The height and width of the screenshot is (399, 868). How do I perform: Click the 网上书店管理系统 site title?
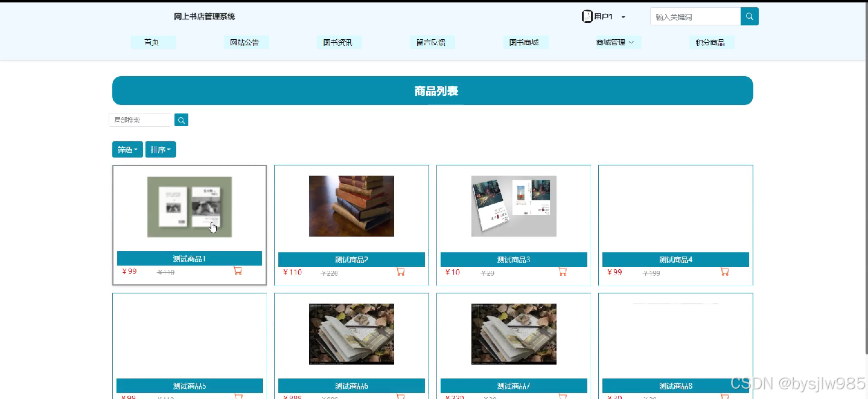(x=205, y=16)
